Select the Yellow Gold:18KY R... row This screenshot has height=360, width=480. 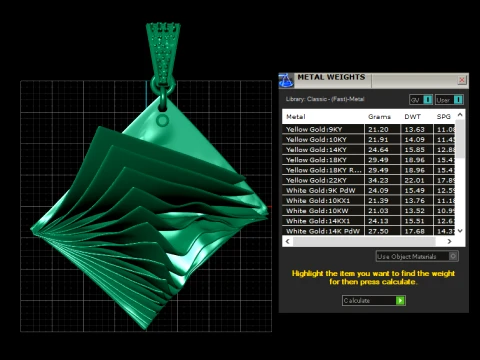368,170
